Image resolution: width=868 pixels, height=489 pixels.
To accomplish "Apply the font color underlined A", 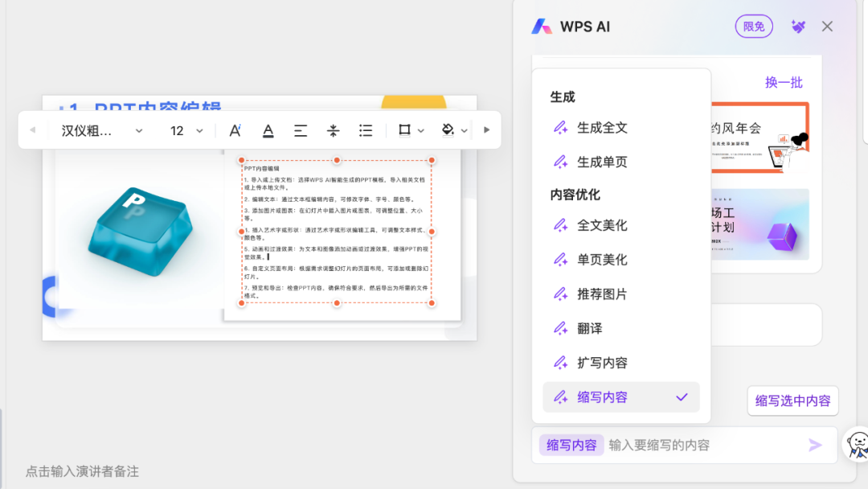I will tap(268, 131).
